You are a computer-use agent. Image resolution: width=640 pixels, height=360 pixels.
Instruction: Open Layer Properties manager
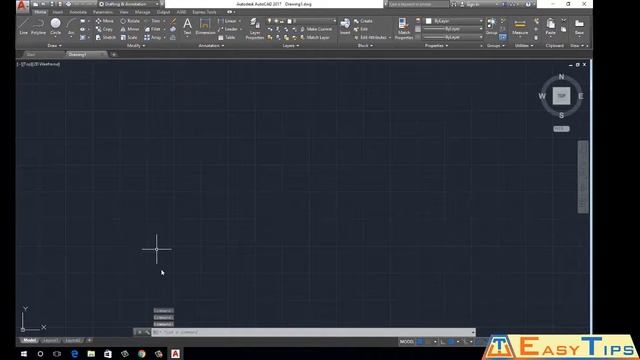click(255, 29)
